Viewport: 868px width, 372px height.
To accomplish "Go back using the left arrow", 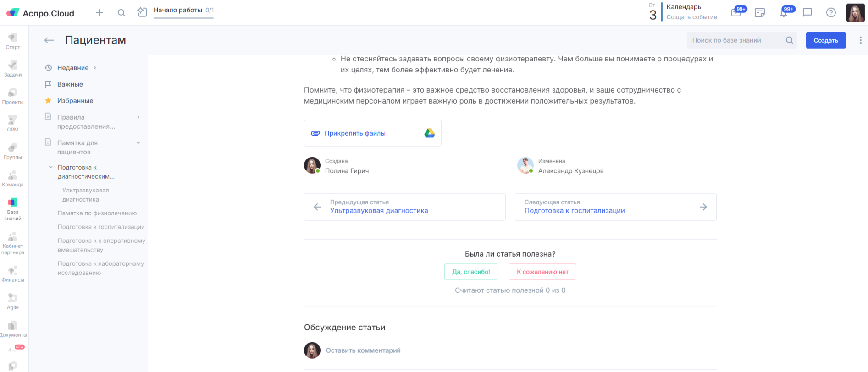I will point(49,40).
